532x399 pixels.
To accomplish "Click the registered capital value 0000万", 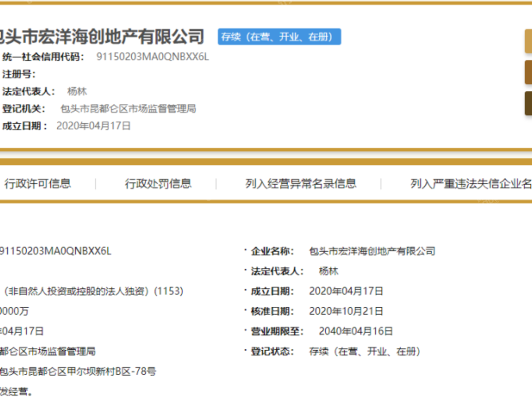I will 14,311.
